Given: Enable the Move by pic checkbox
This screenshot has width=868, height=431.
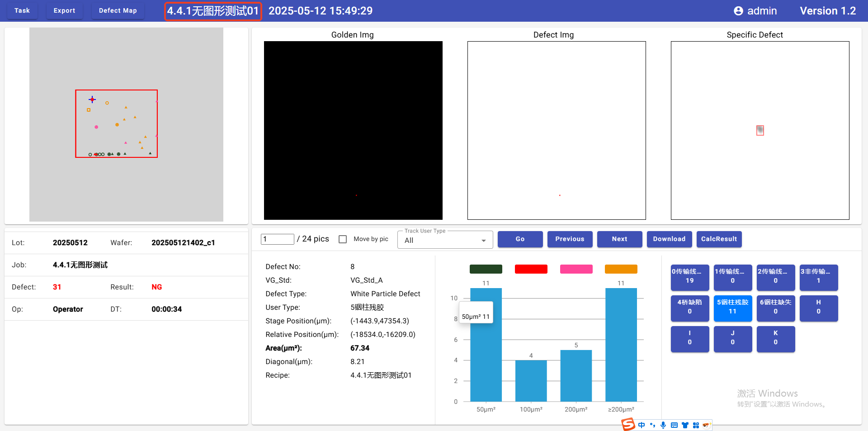Looking at the screenshot, I should (x=343, y=239).
